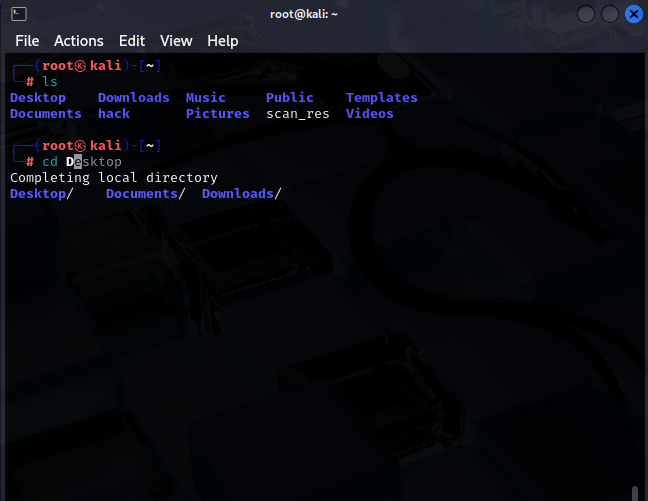Viewport: 648px width, 501px height.
Task: Open the View menu
Action: pos(176,41)
